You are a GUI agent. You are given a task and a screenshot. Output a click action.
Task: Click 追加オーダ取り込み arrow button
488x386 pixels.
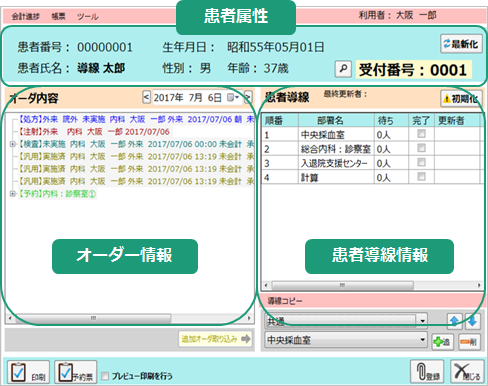(215, 339)
